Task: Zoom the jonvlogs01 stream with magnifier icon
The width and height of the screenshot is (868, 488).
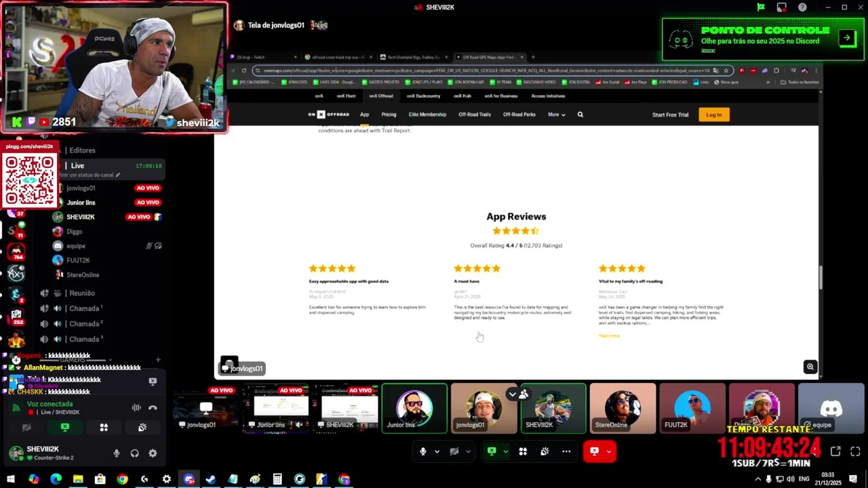Action: click(x=810, y=367)
